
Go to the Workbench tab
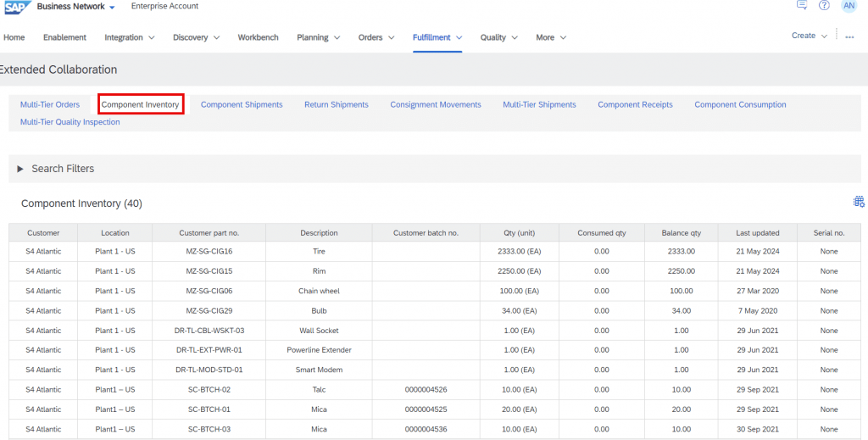[258, 37]
